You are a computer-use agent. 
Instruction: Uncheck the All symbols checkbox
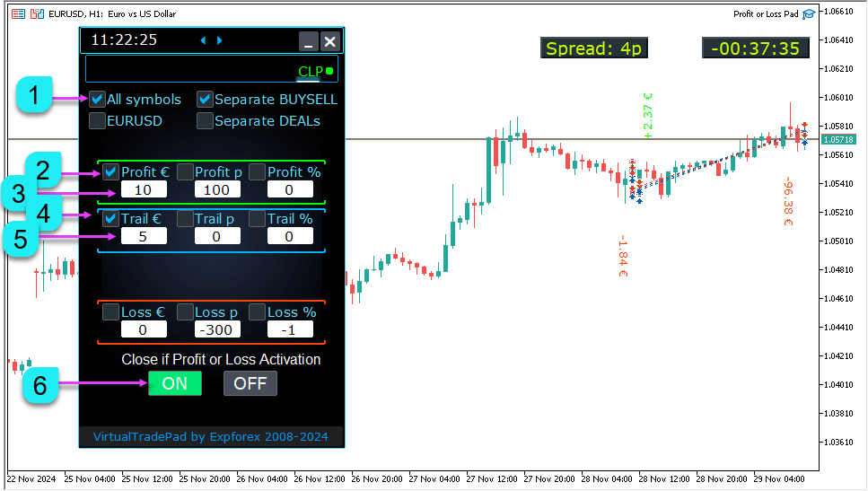[98, 100]
